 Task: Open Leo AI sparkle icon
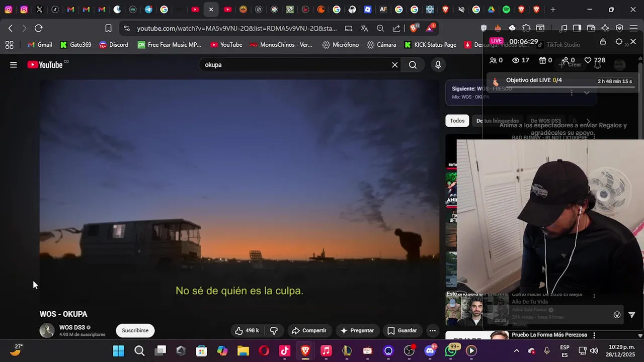(x=605, y=28)
